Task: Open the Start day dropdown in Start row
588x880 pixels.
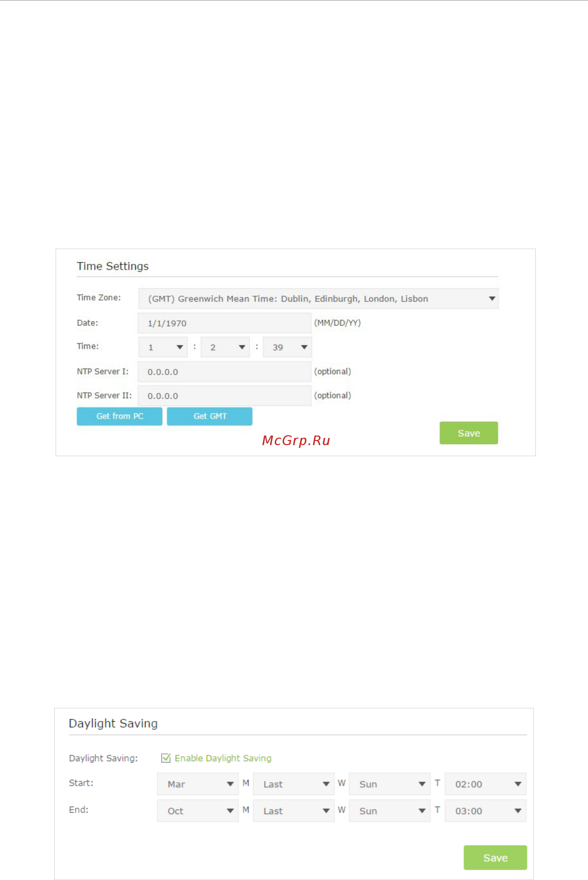Action: (389, 784)
